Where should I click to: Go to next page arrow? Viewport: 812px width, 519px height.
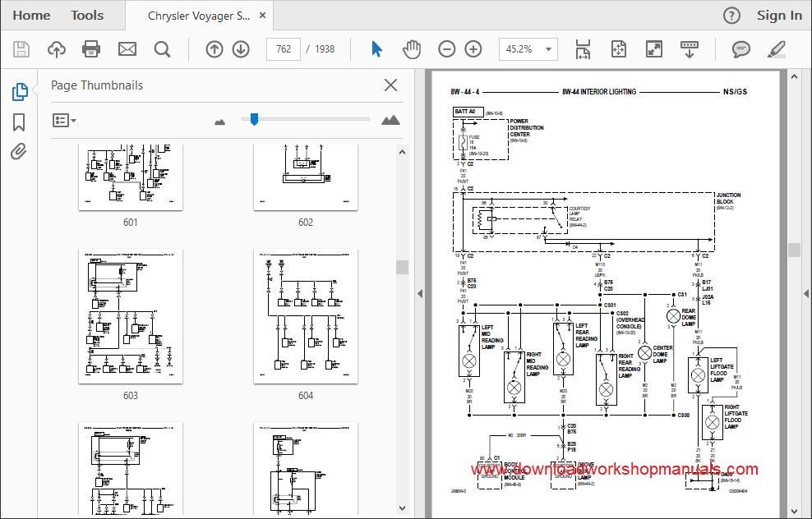241,49
